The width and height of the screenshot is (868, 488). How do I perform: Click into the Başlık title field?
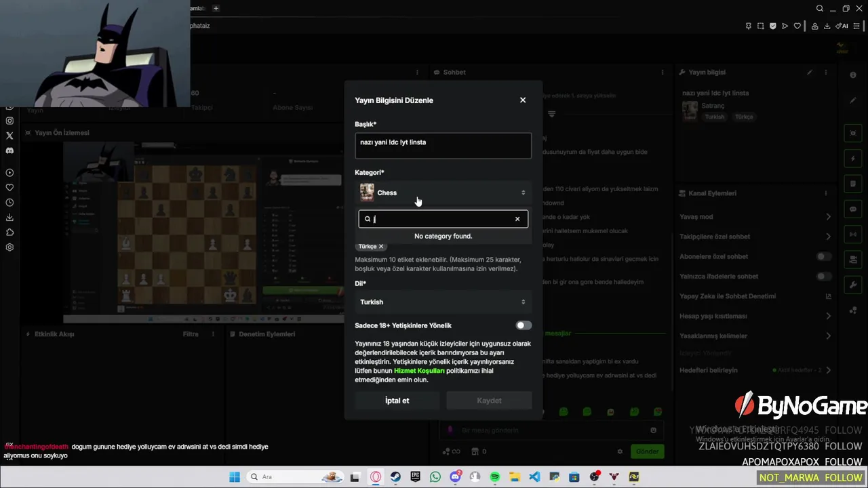click(443, 146)
